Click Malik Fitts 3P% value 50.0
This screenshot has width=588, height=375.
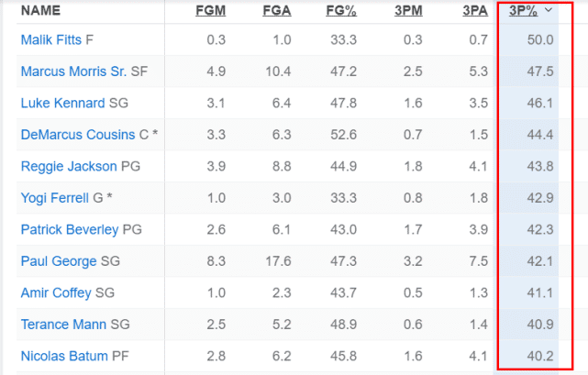[539, 39]
